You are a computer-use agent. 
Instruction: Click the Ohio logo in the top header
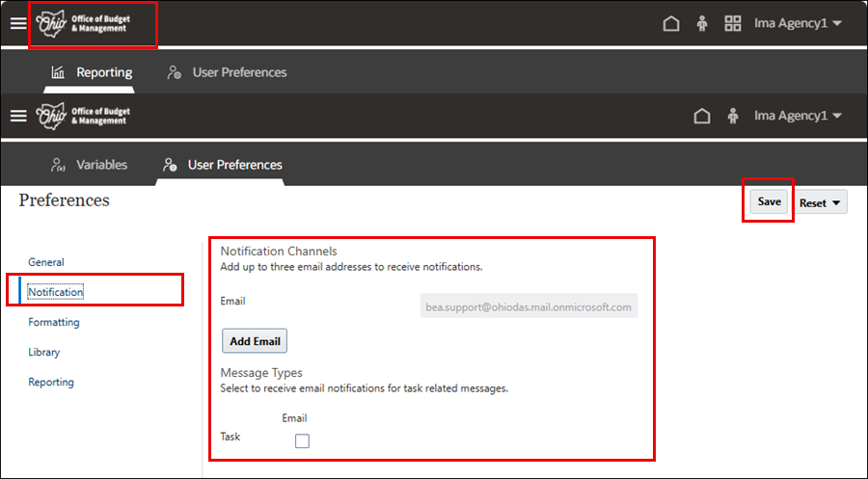tap(83, 24)
